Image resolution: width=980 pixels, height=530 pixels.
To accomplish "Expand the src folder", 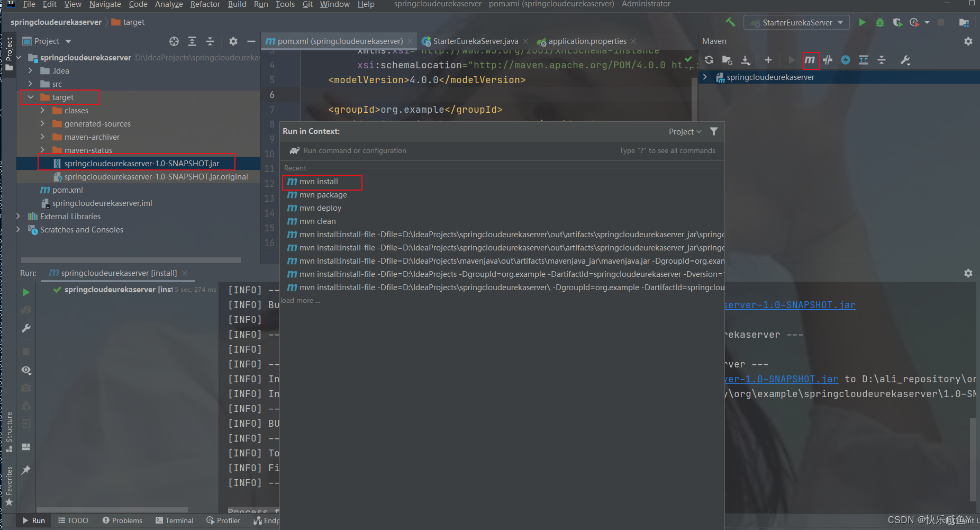I will click(31, 84).
